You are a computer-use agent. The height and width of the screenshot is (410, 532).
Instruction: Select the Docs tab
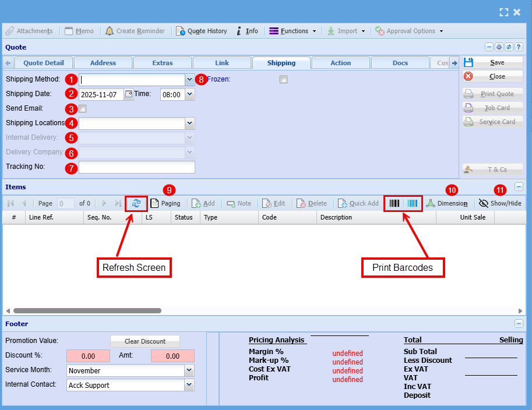[x=400, y=63]
